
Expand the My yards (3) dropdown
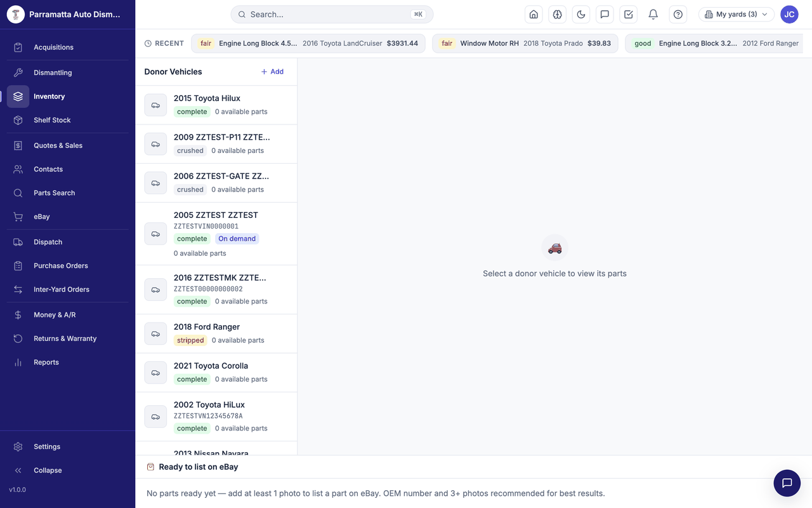pos(736,14)
